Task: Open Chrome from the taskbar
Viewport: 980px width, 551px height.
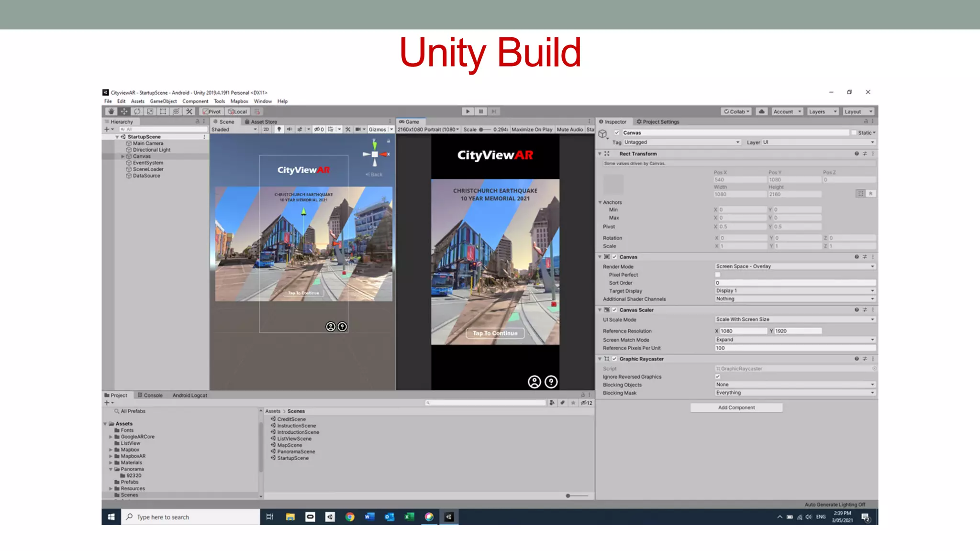Action: tap(350, 517)
